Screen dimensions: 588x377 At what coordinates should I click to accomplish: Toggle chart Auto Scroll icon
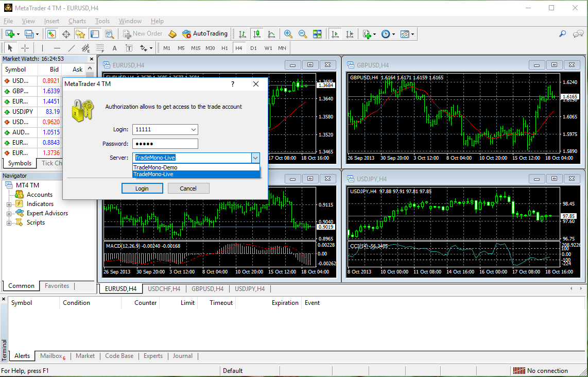pyautogui.click(x=335, y=34)
